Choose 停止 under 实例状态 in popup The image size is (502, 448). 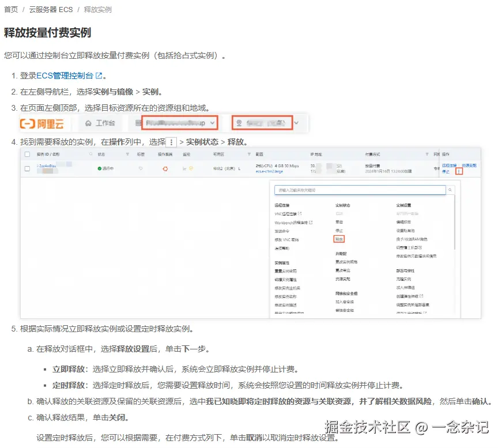pyautogui.click(x=339, y=231)
